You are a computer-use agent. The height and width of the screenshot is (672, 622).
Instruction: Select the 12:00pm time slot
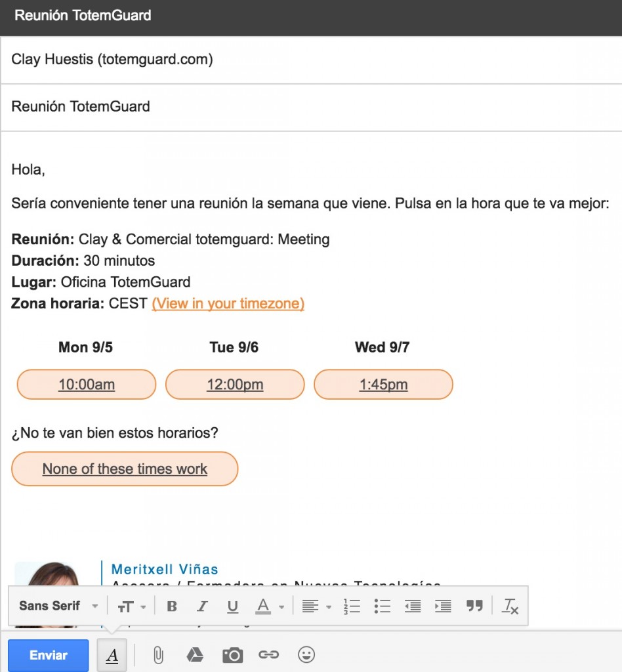pos(235,385)
